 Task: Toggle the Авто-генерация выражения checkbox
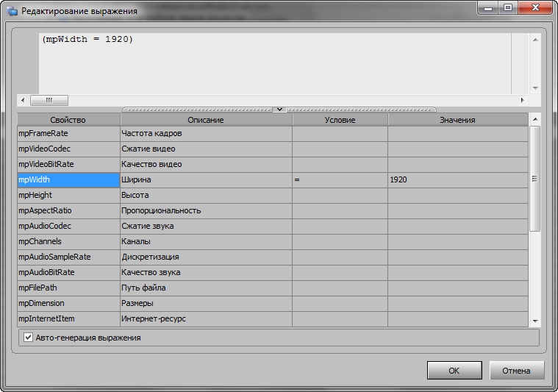[29, 338]
